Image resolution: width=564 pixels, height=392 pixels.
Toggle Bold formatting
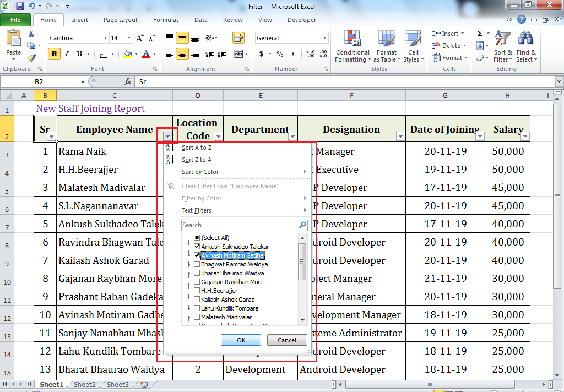point(54,54)
